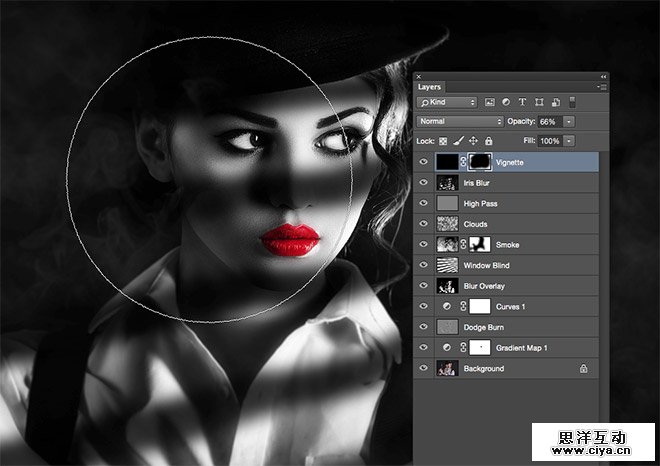Filter layers by smart object icon
The image size is (660, 466).
(x=554, y=102)
